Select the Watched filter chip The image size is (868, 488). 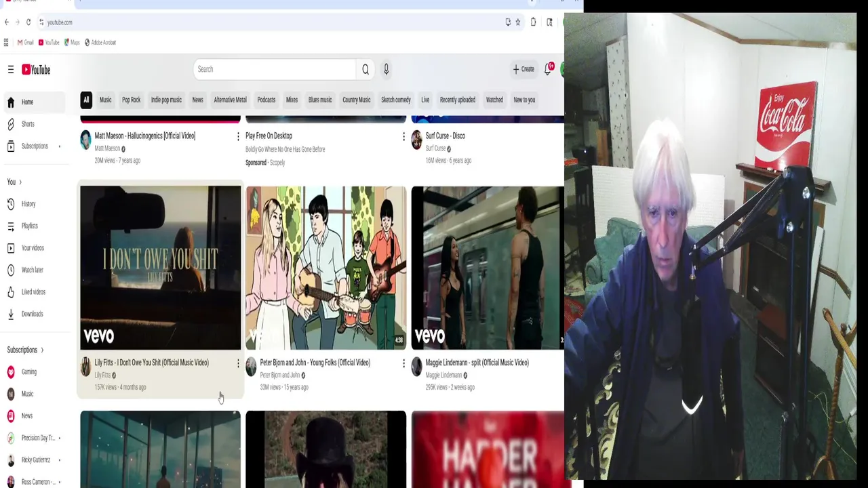[494, 100]
